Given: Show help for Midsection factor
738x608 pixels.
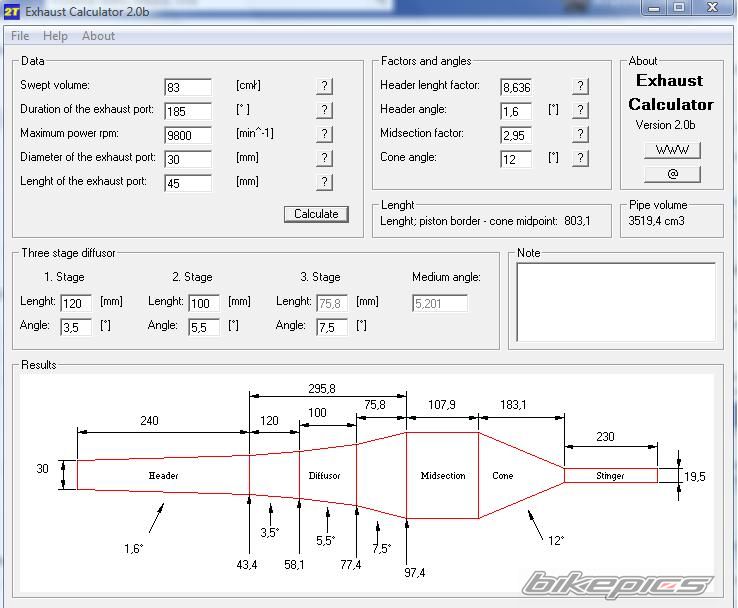Looking at the screenshot, I should pyautogui.click(x=580, y=134).
